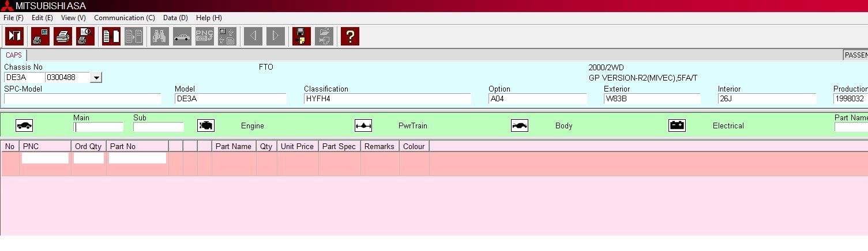
Task: Click the SPC-Model input field
Action: pos(82,98)
